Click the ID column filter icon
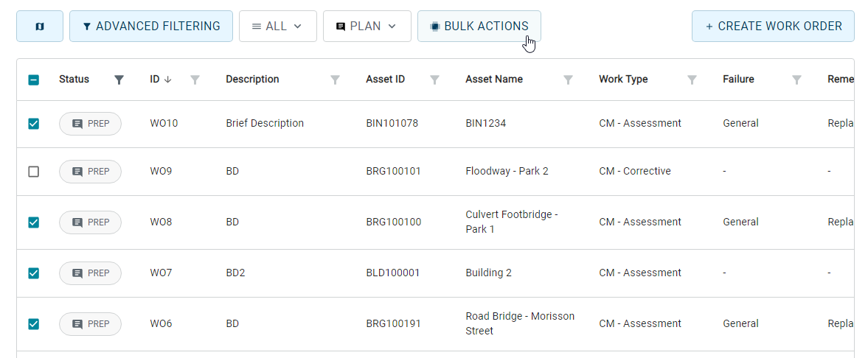The image size is (868, 358). pyautogui.click(x=195, y=80)
